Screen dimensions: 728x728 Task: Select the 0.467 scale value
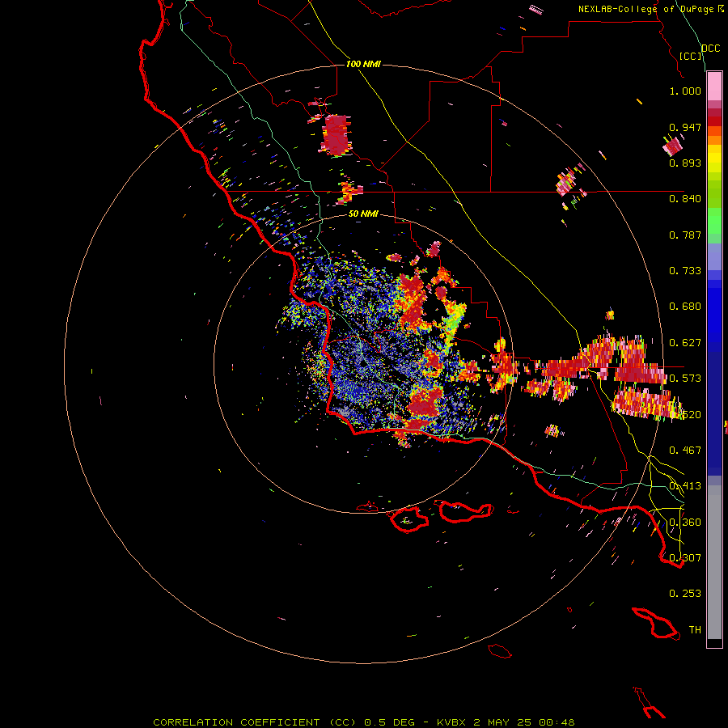(x=685, y=451)
